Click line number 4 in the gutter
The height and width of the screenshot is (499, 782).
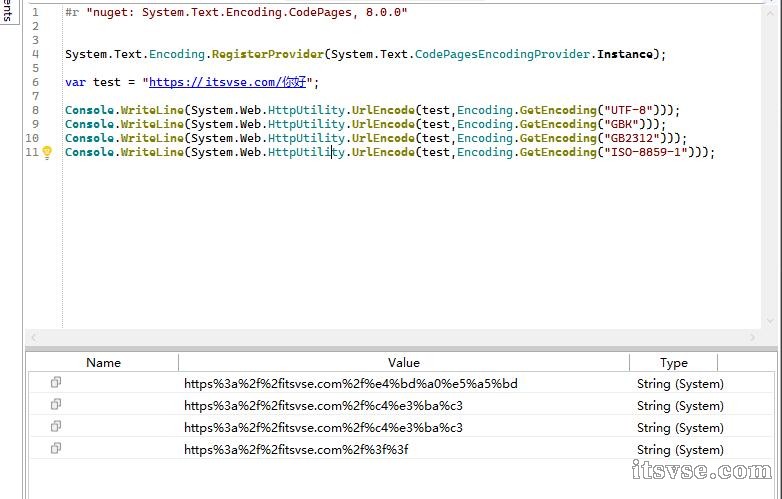click(35, 54)
